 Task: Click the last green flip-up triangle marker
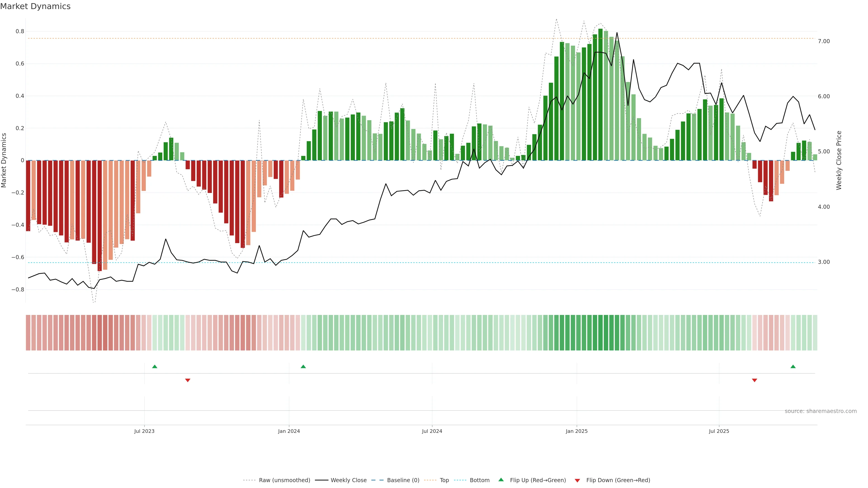click(x=793, y=366)
